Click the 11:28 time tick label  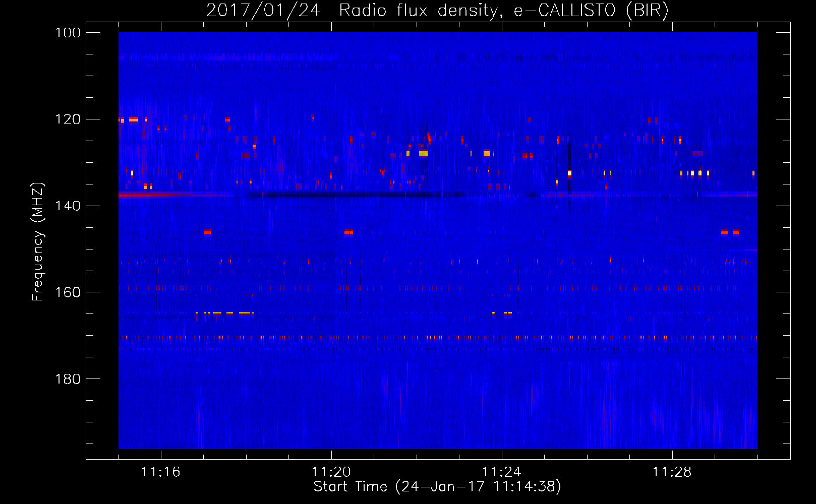(x=672, y=472)
